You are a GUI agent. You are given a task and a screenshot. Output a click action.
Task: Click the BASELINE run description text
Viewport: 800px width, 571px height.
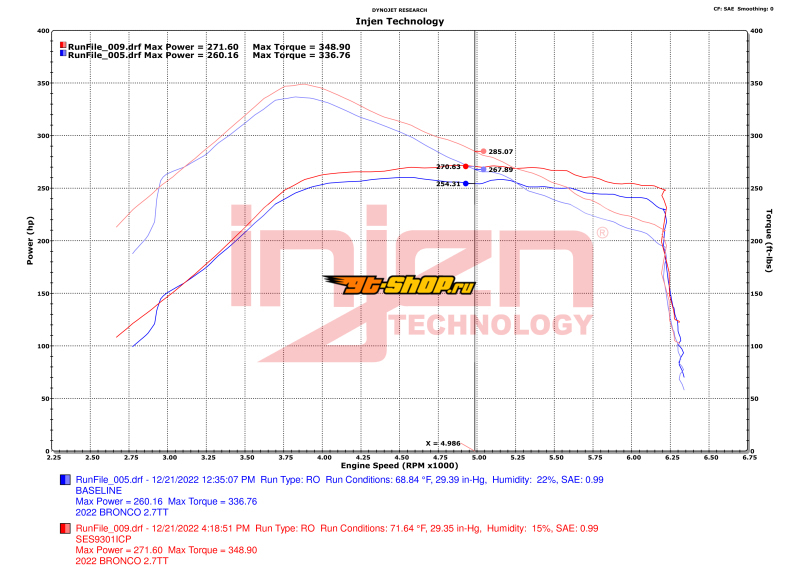[98, 491]
